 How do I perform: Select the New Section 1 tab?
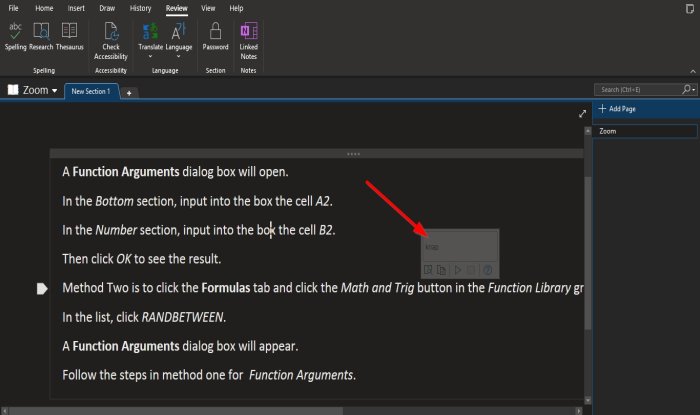pyautogui.click(x=91, y=91)
